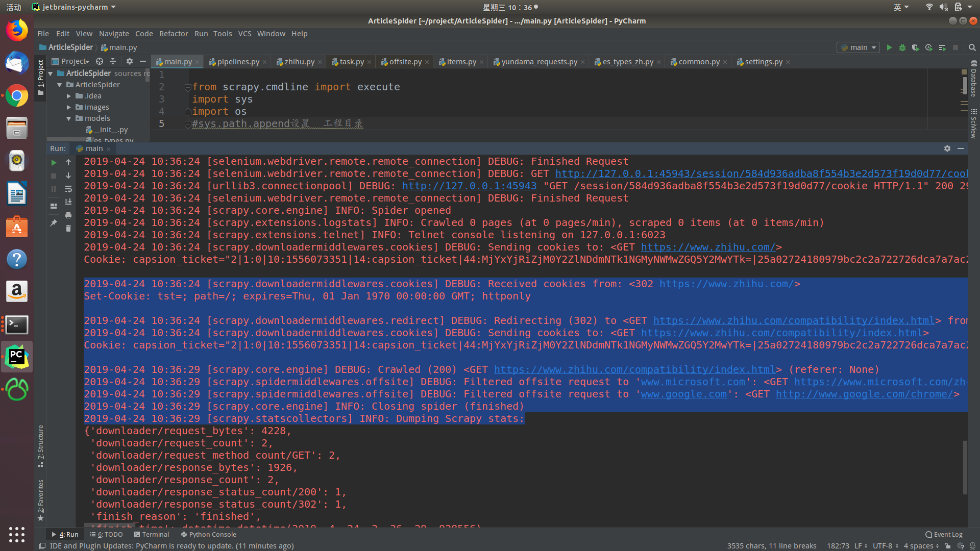Collapse the models folder in tree

[69, 118]
